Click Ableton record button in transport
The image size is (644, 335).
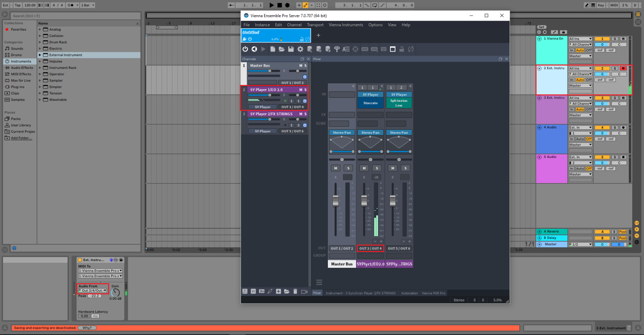[288, 5]
